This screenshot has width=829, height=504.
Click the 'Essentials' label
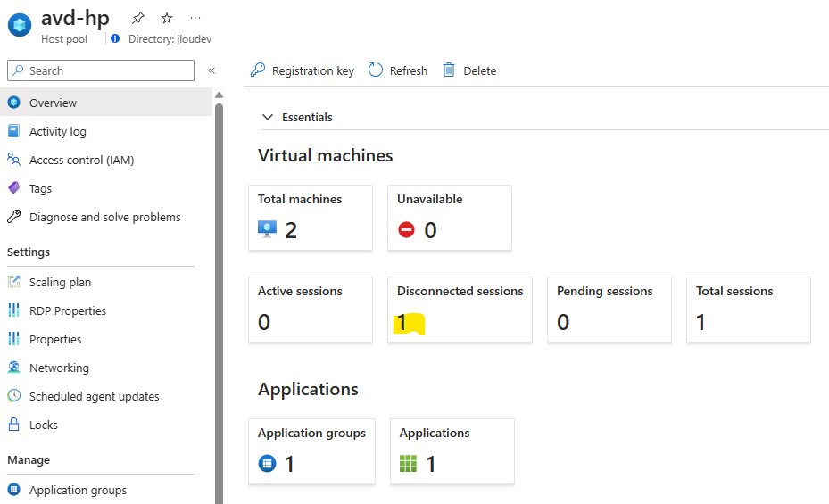point(307,117)
